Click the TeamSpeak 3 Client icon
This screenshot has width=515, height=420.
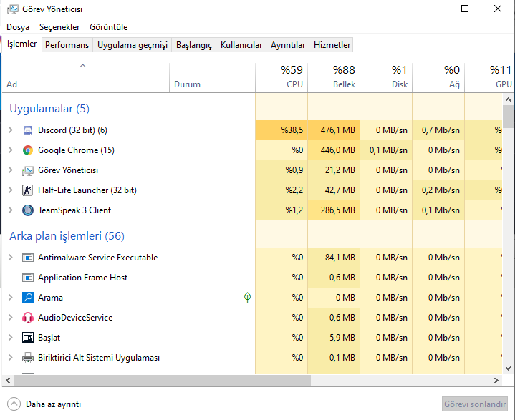click(x=28, y=210)
